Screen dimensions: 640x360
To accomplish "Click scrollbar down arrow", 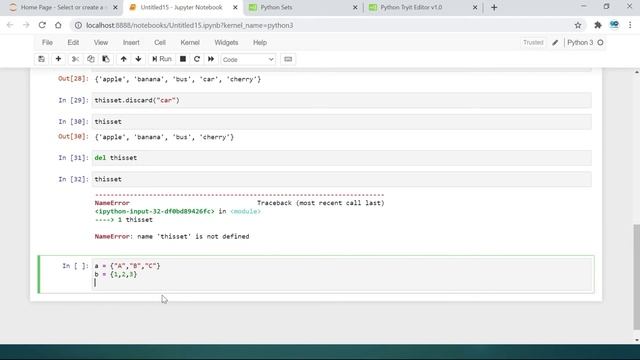I will tap(637, 340).
